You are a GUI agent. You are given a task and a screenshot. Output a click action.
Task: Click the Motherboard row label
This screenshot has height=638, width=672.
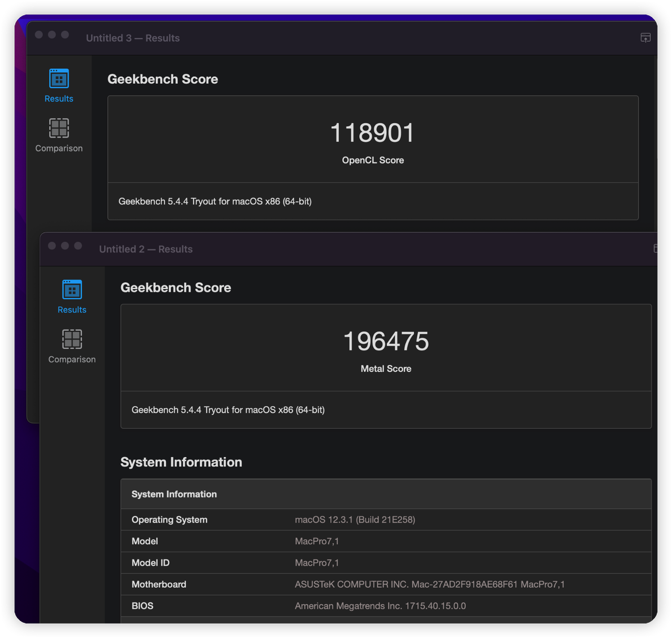159,584
